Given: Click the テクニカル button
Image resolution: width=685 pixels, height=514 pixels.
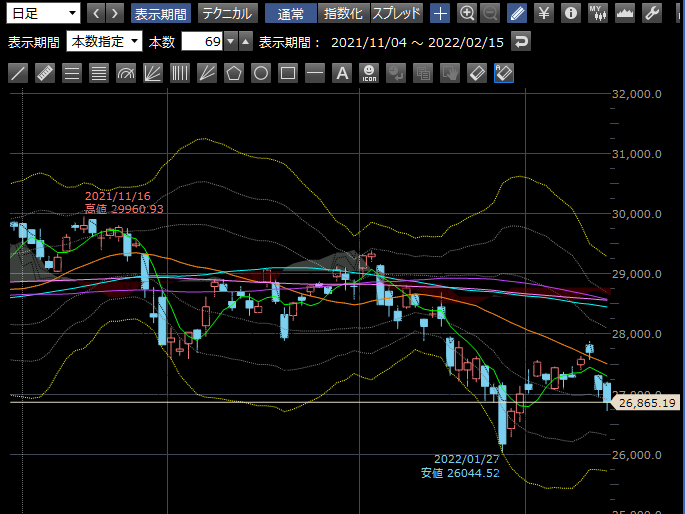Looking at the screenshot, I should point(225,14).
